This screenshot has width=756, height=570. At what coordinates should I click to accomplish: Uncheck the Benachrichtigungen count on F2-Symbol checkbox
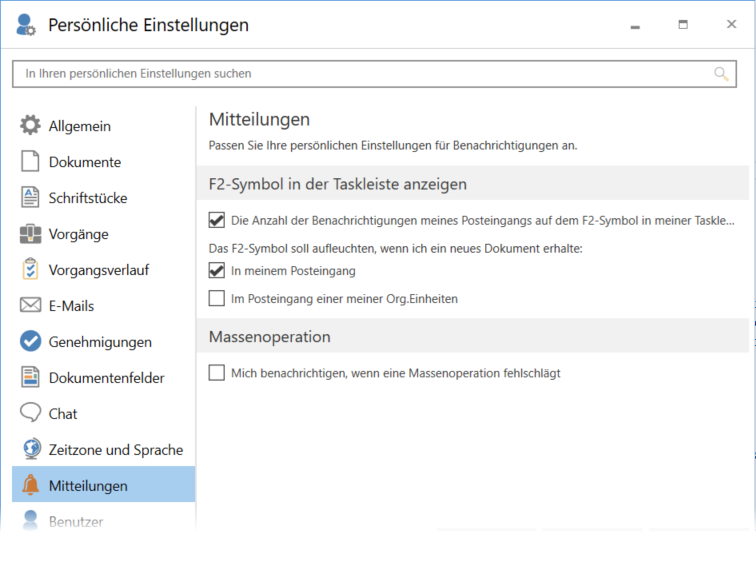[x=216, y=220]
